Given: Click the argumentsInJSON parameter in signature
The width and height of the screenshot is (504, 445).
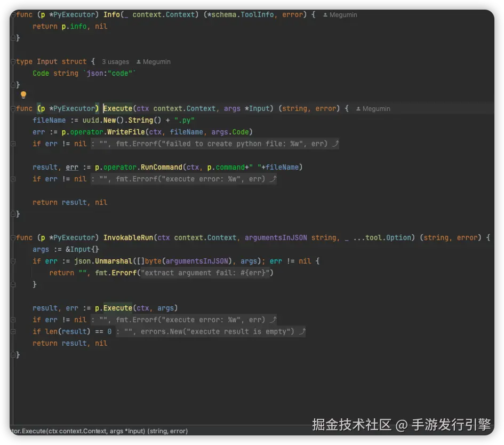Looking at the screenshot, I should [x=276, y=238].
